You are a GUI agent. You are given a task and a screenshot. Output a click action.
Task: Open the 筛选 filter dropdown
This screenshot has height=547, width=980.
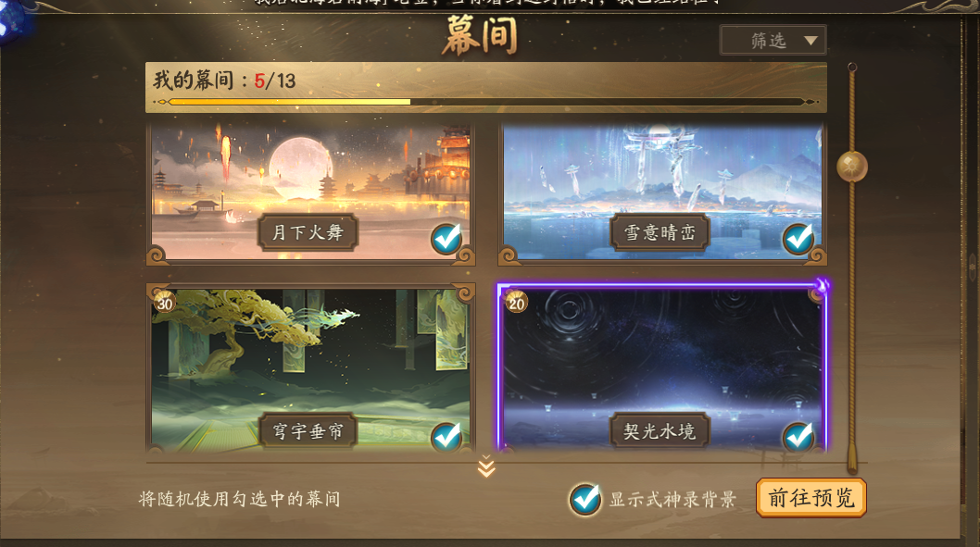[773, 41]
